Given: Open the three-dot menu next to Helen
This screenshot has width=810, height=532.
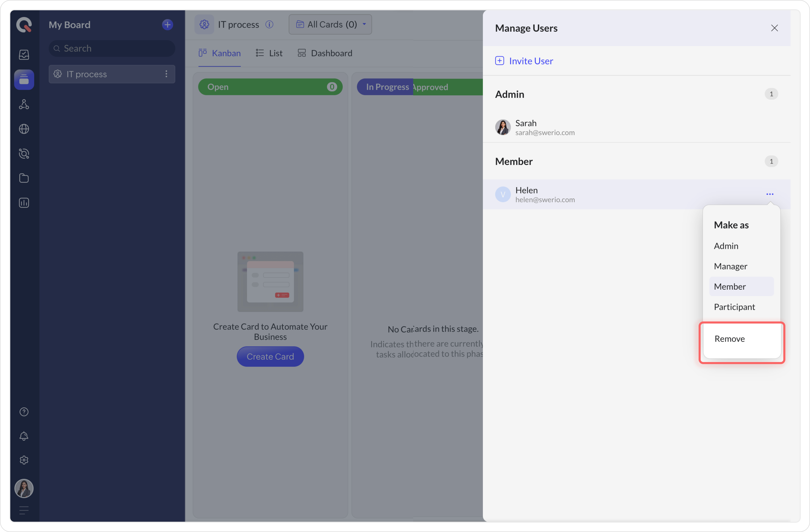Looking at the screenshot, I should tap(769, 194).
